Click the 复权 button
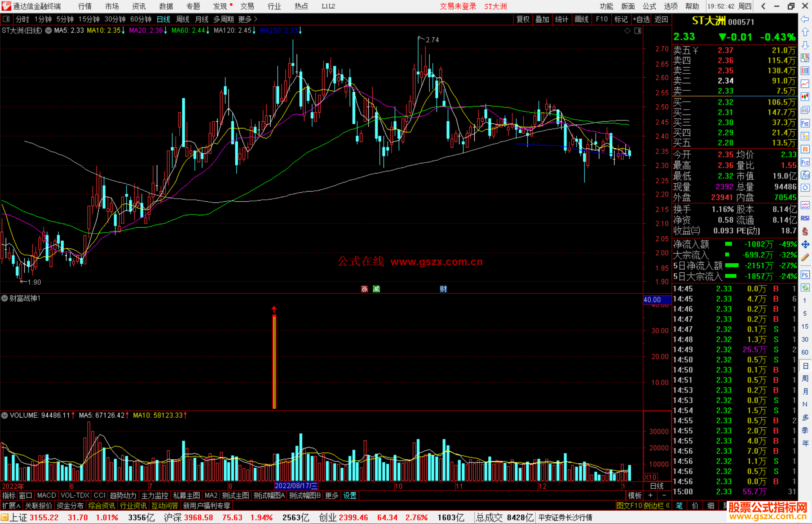 (523, 19)
